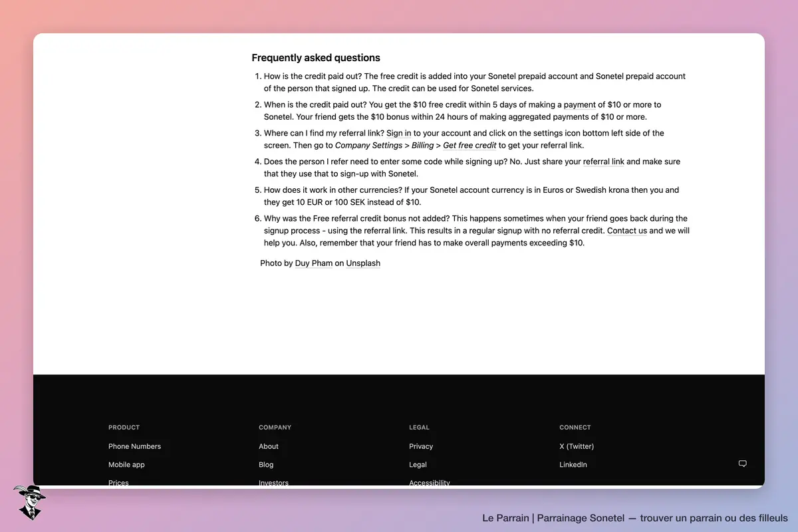Visit Duy Pham's photographer link
Screen dimensions: 798x532
coord(314,263)
